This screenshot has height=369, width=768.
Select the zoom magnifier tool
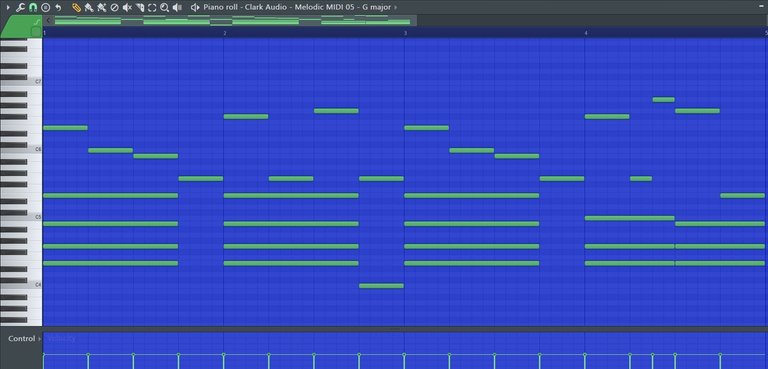165,7
